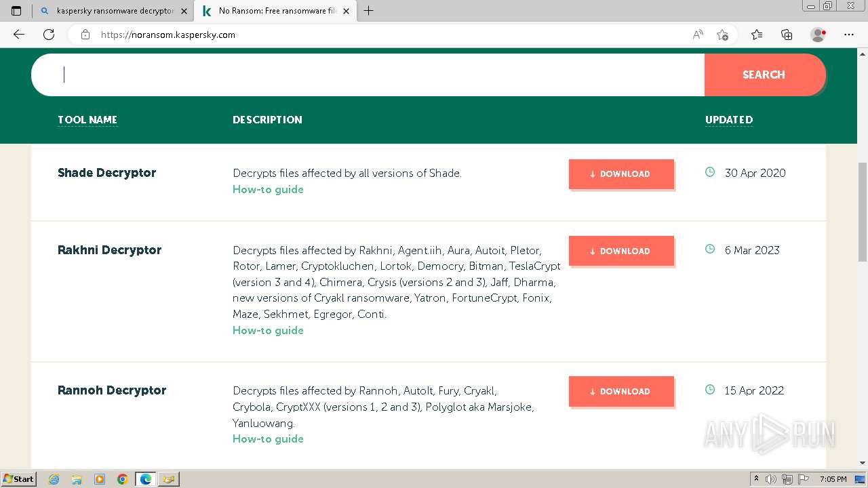Open Windows Media Player from taskbar
The height and width of the screenshot is (488, 868).
click(x=100, y=479)
